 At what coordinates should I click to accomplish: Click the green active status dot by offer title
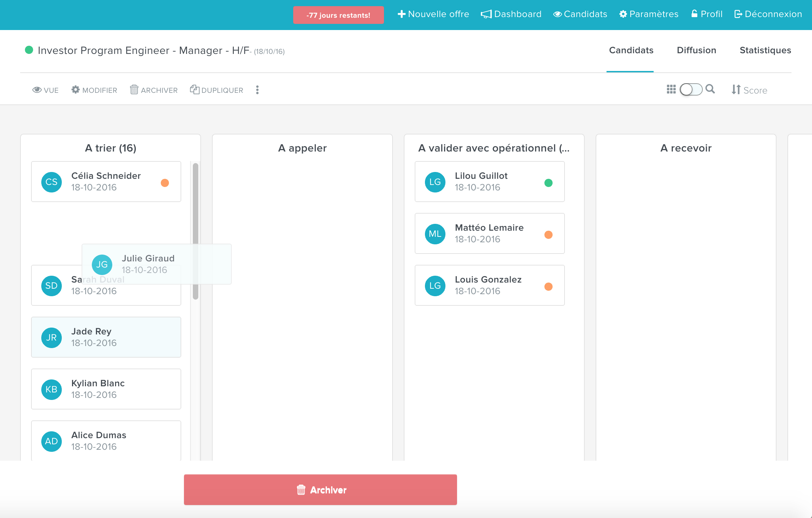29,50
